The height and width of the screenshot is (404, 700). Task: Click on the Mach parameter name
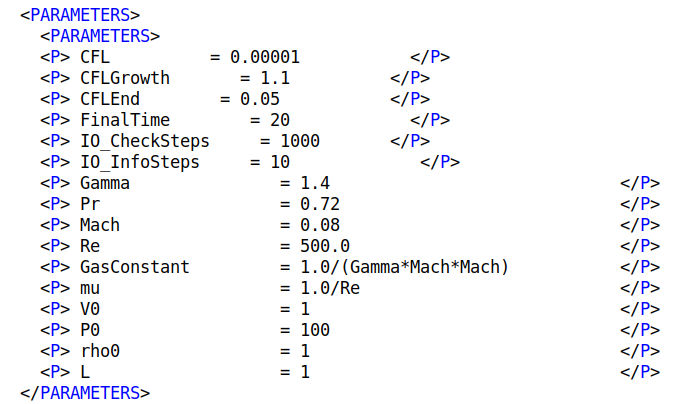(100, 225)
